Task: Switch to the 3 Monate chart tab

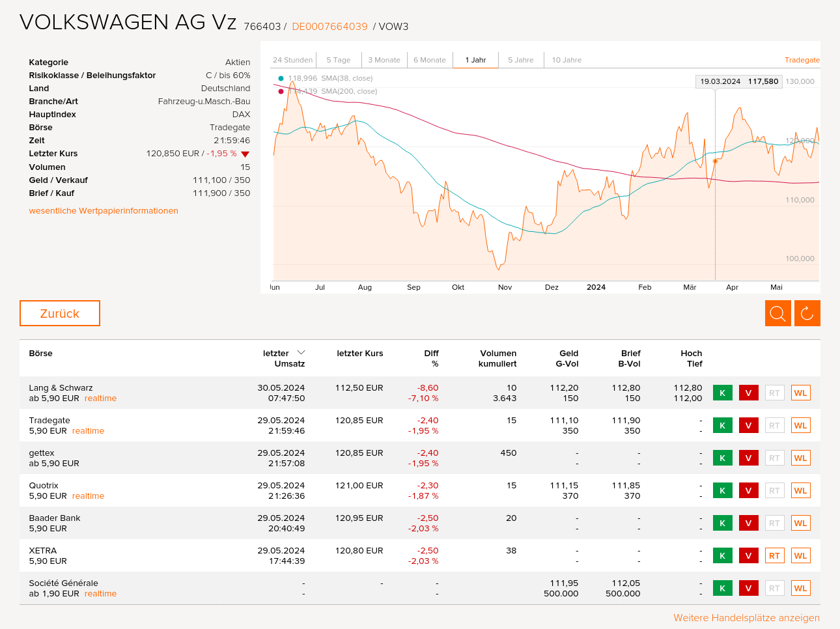Action: click(x=384, y=59)
